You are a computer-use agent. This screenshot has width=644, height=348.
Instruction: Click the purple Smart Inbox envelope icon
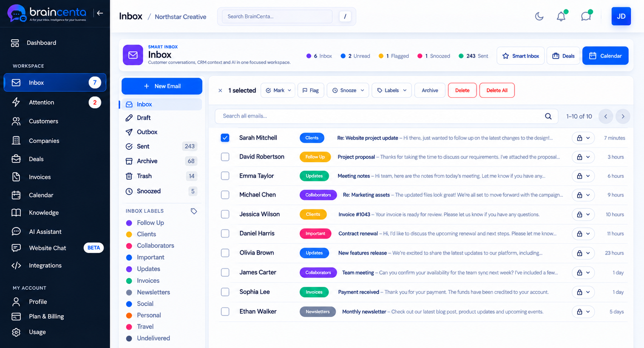(133, 55)
